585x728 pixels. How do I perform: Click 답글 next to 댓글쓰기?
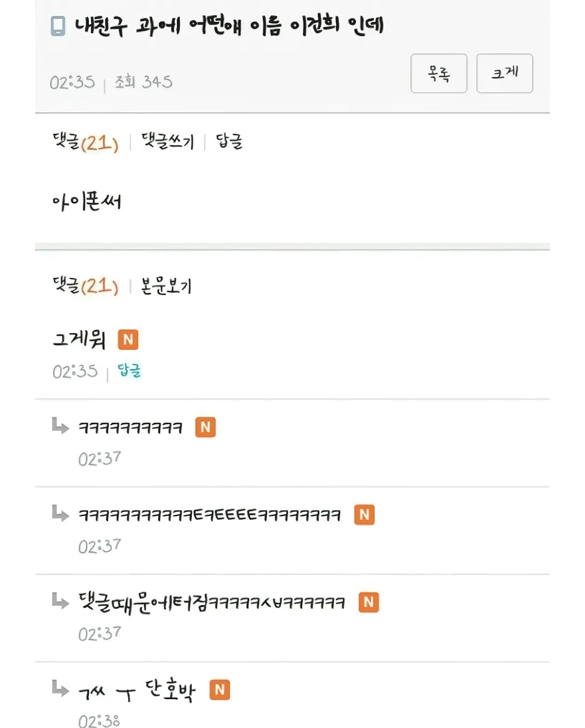click(x=229, y=141)
